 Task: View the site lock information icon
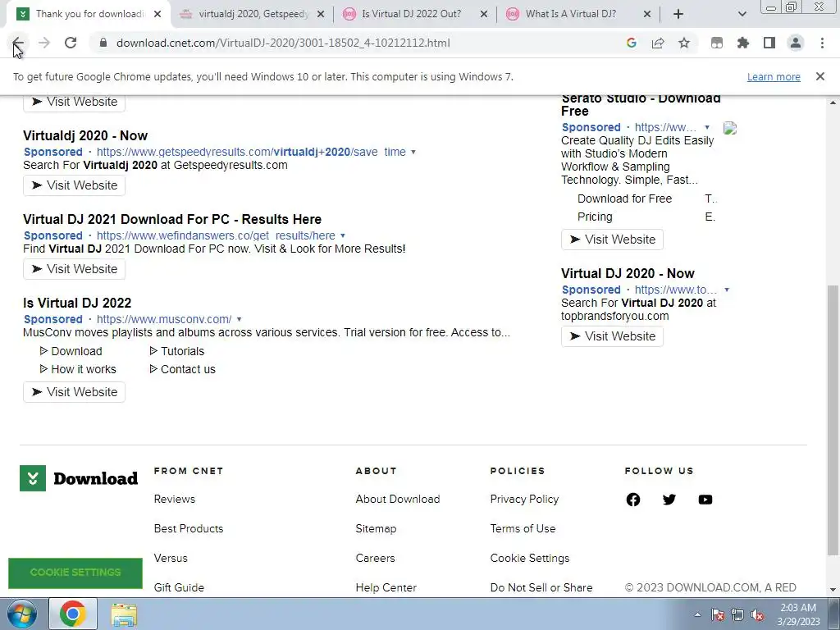[x=103, y=43]
